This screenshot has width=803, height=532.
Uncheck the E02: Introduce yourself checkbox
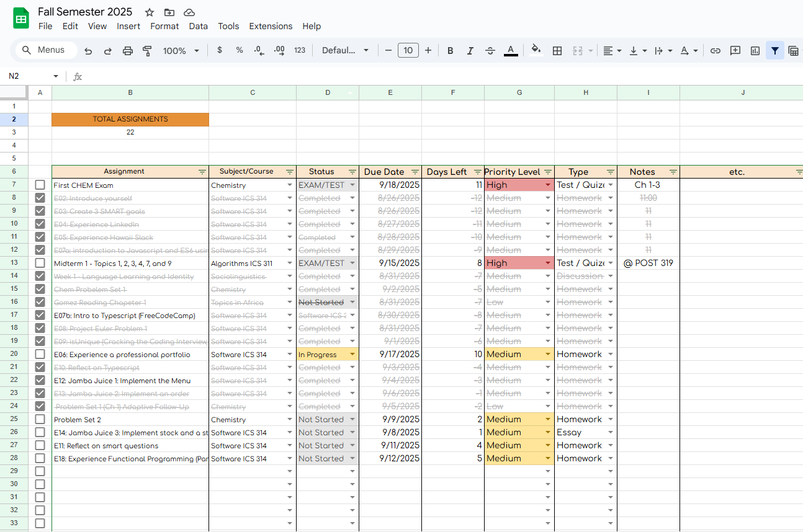pos(40,198)
